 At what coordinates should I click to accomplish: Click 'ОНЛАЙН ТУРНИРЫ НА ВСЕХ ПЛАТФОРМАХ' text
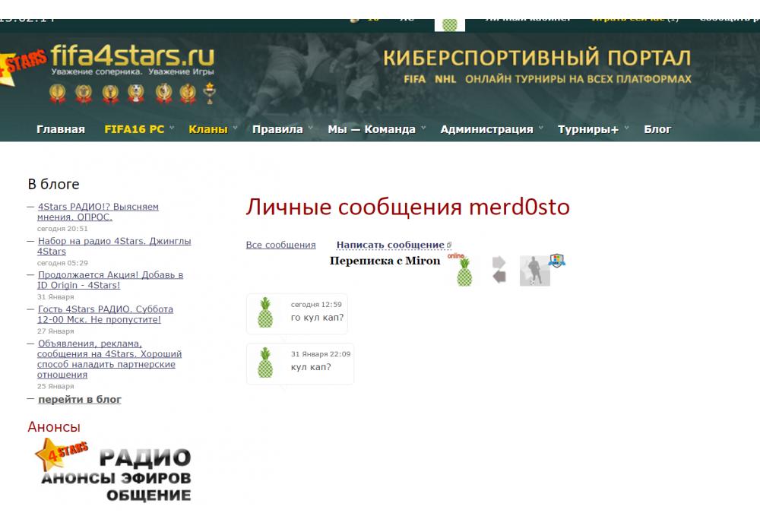point(578,79)
